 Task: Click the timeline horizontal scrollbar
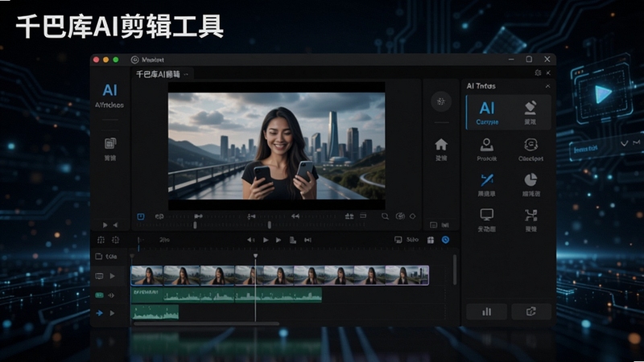(207, 323)
